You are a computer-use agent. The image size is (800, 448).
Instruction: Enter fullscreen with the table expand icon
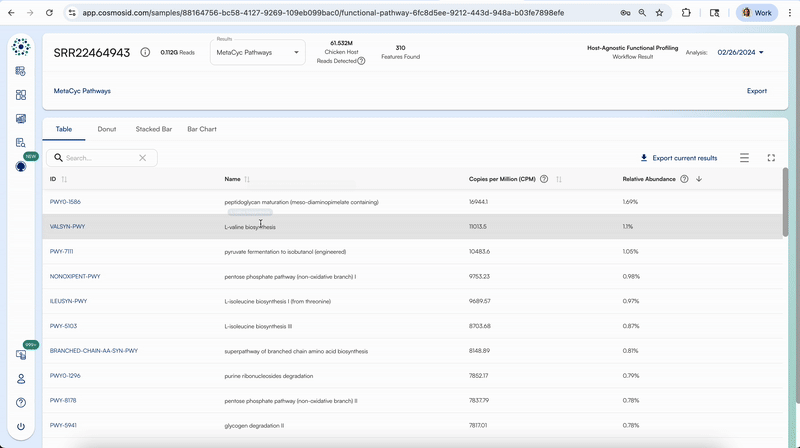(771, 158)
